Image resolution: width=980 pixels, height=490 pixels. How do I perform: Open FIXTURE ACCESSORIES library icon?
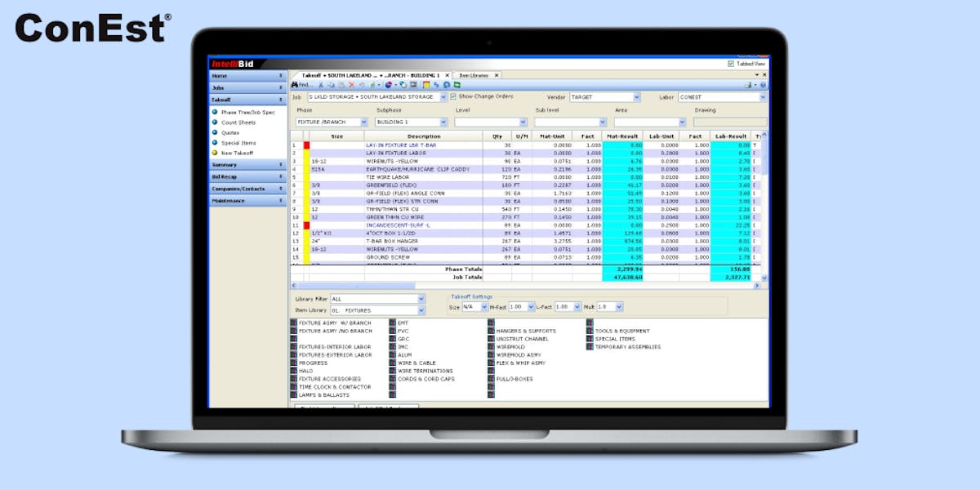click(294, 379)
